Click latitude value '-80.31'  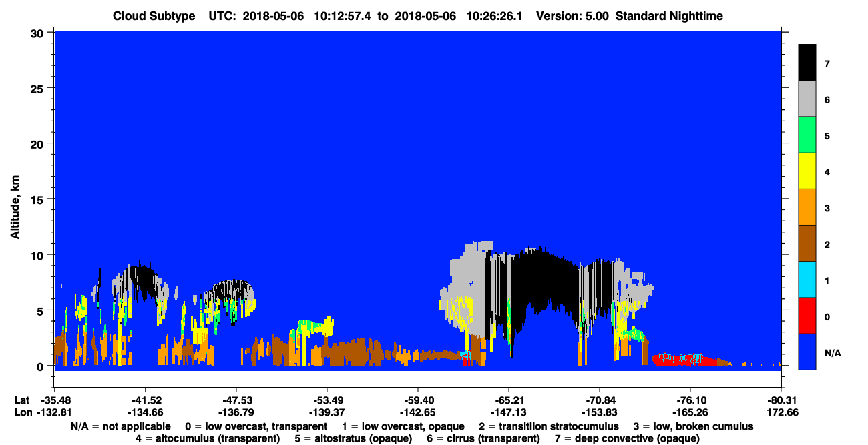point(781,400)
